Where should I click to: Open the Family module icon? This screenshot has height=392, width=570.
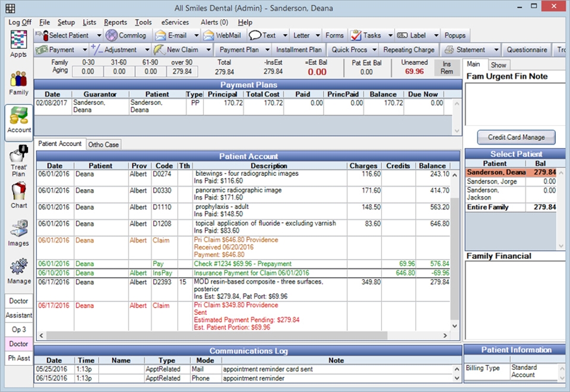pos(18,83)
